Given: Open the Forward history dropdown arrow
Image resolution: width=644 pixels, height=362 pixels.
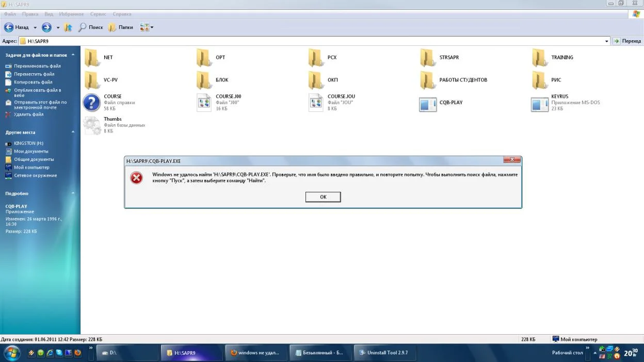Looking at the screenshot, I should 58,27.
